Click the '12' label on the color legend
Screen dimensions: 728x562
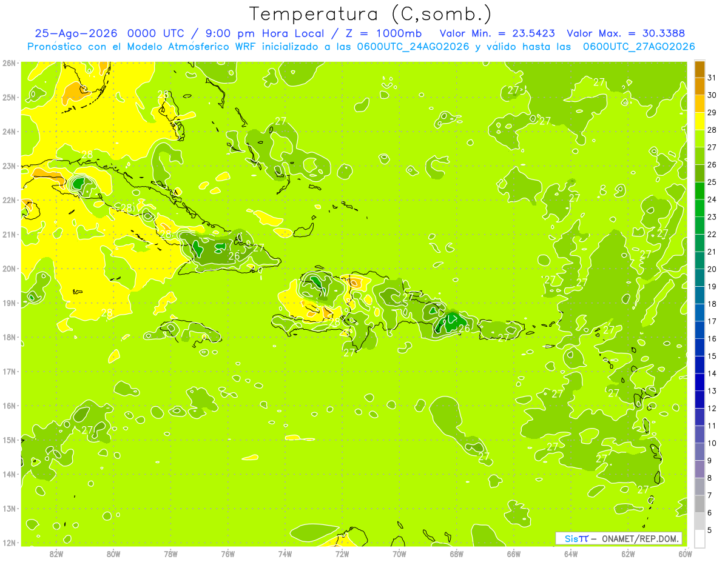pyautogui.click(x=712, y=409)
